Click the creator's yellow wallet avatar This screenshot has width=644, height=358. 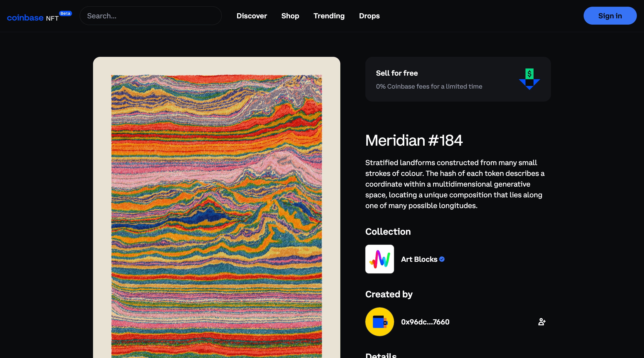point(379,322)
